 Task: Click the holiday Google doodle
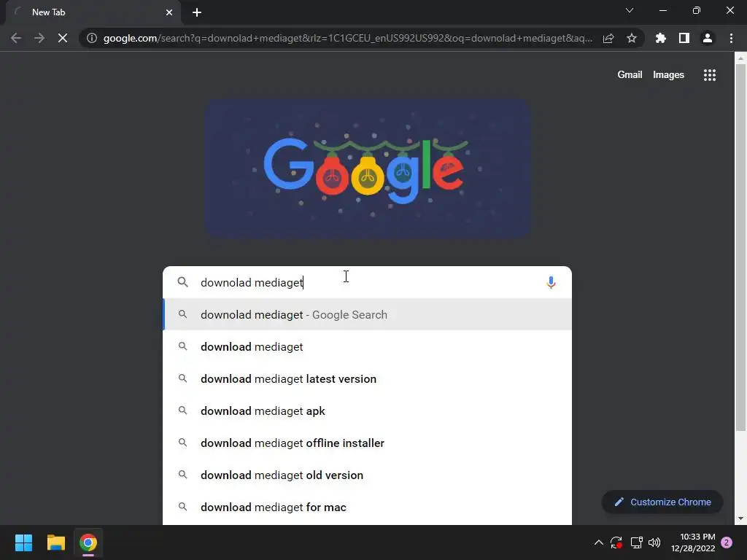coord(368,168)
